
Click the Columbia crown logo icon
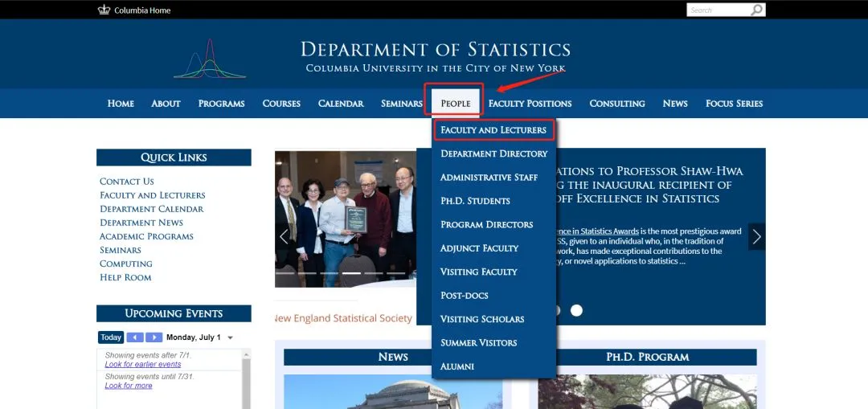click(104, 10)
